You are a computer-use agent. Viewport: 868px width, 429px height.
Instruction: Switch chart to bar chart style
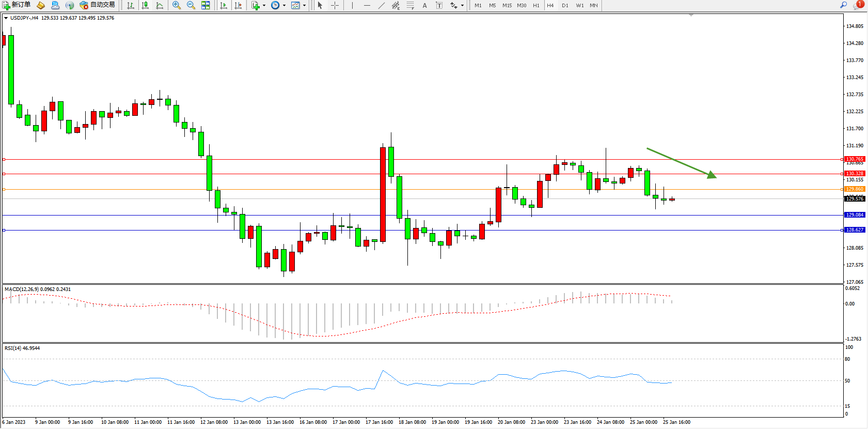pyautogui.click(x=131, y=5)
